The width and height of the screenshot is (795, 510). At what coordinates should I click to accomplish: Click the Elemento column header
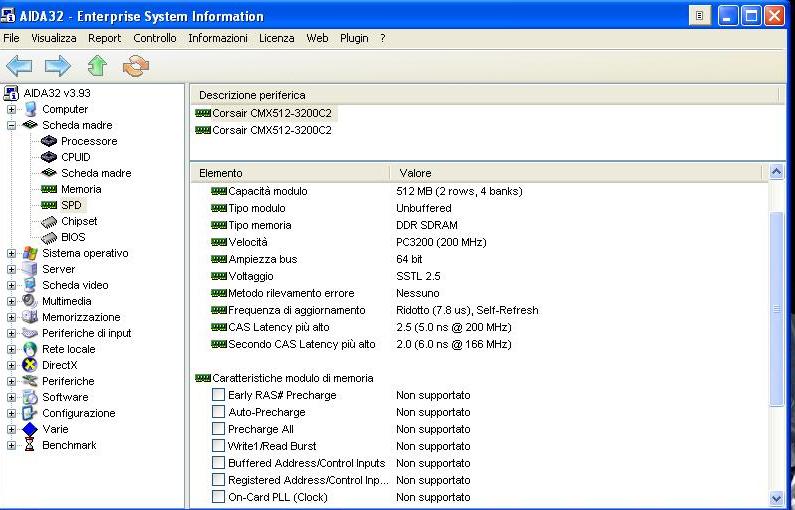(291, 173)
